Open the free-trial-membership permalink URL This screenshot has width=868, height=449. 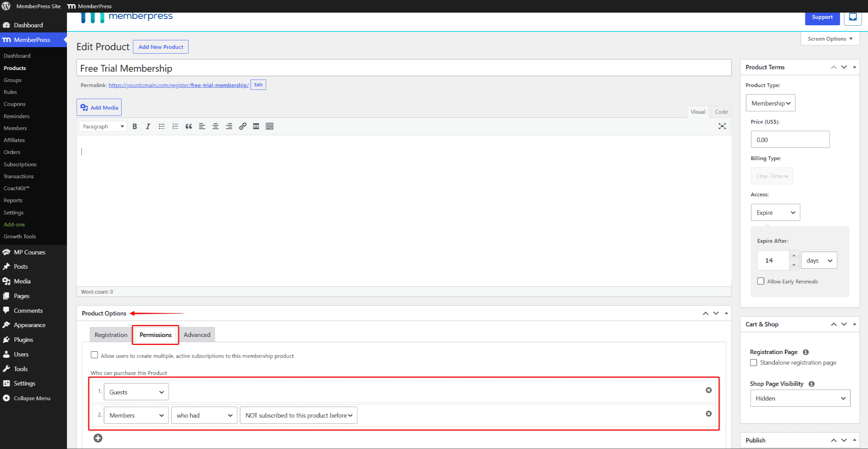pos(179,85)
